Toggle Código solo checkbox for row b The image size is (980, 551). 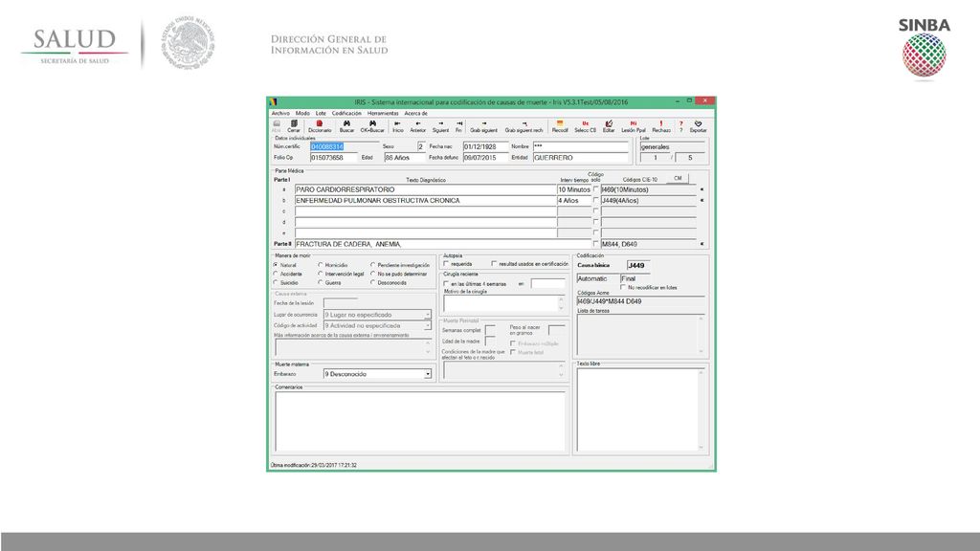pos(595,201)
